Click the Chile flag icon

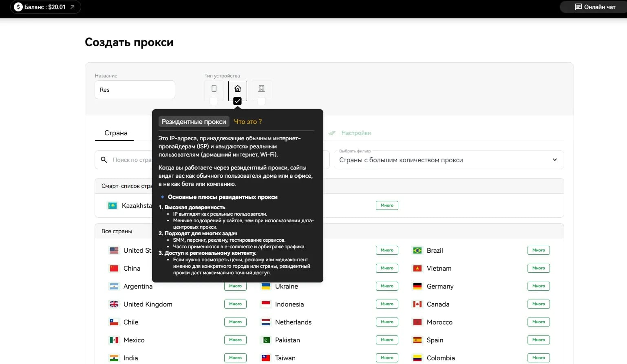tap(114, 322)
